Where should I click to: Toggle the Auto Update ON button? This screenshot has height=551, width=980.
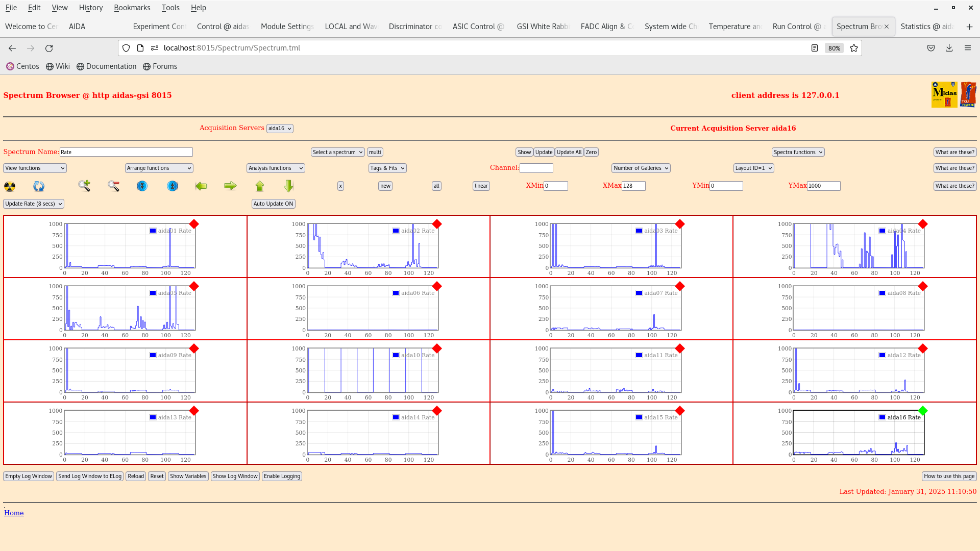273,204
